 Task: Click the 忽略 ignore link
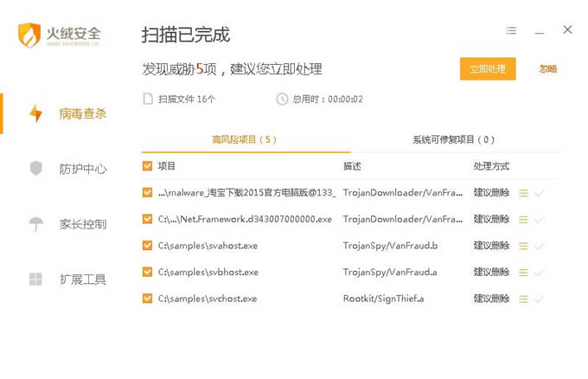(x=547, y=69)
